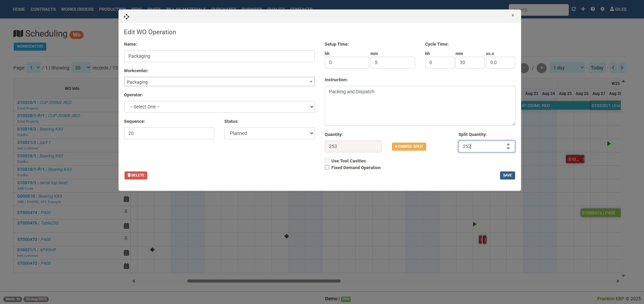Viewport: 644px width, 304px height.
Task: Click the move handle icon in the dialog header
Action: (127, 16)
